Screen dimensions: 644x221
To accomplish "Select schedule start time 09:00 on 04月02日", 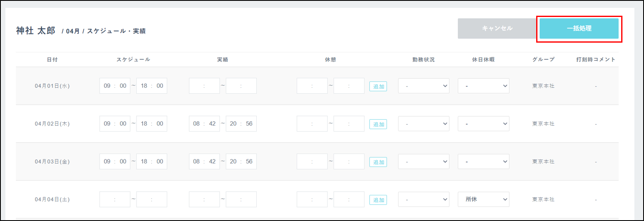I will click(115, 123).
